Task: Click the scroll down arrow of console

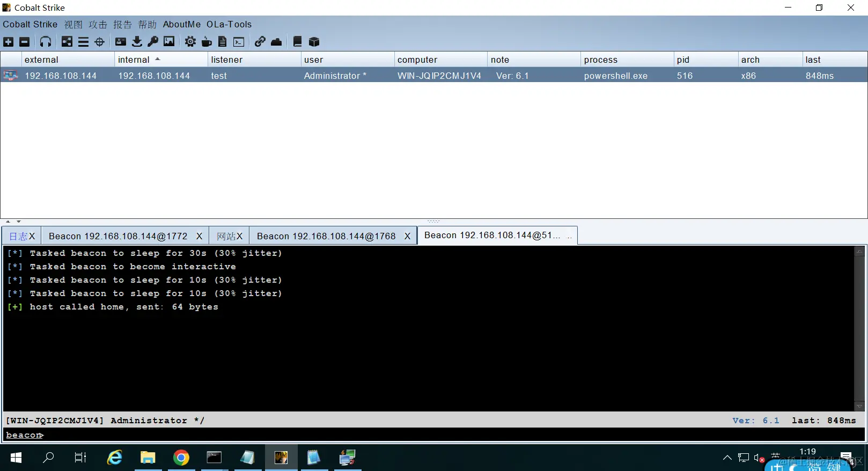Action: [x=859, y=407]
